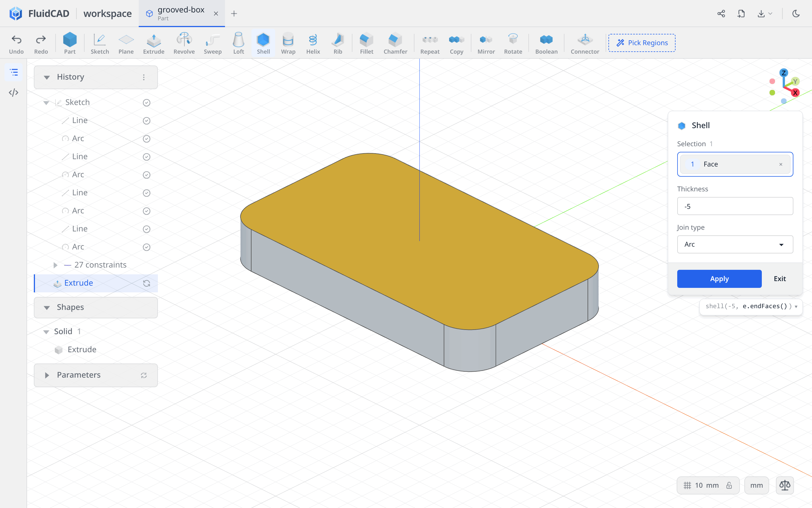Image resolution: width=812 pixels, height=508 pixels.
Task: Click the Extrude row refresh status icon
Action: point(147,283)
